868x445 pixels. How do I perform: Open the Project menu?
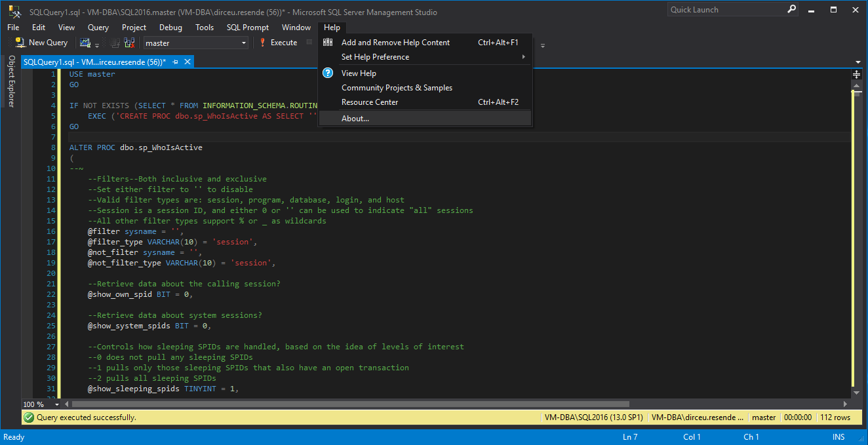(x=134, y=28)
